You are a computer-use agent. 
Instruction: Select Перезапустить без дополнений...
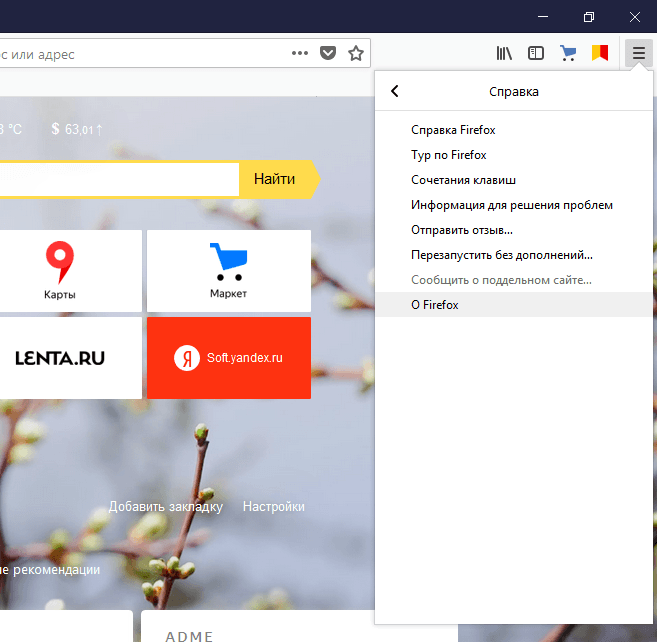tap(514, 255)
